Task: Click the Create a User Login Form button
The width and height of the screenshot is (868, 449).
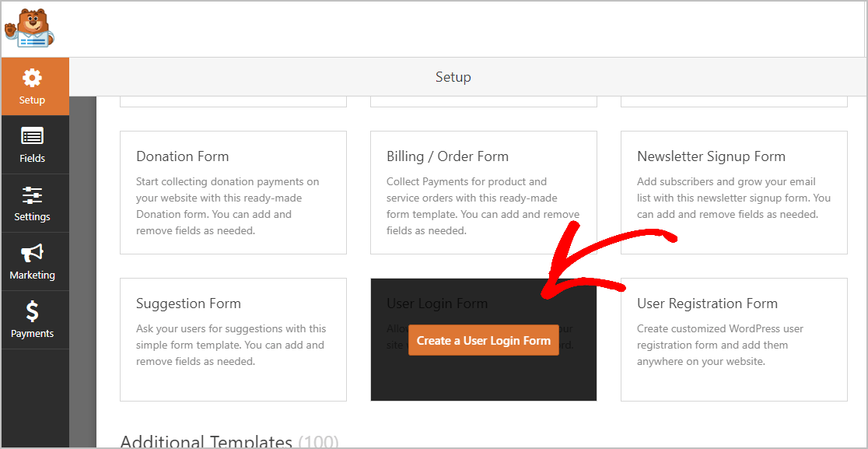Action: point(483,340)
